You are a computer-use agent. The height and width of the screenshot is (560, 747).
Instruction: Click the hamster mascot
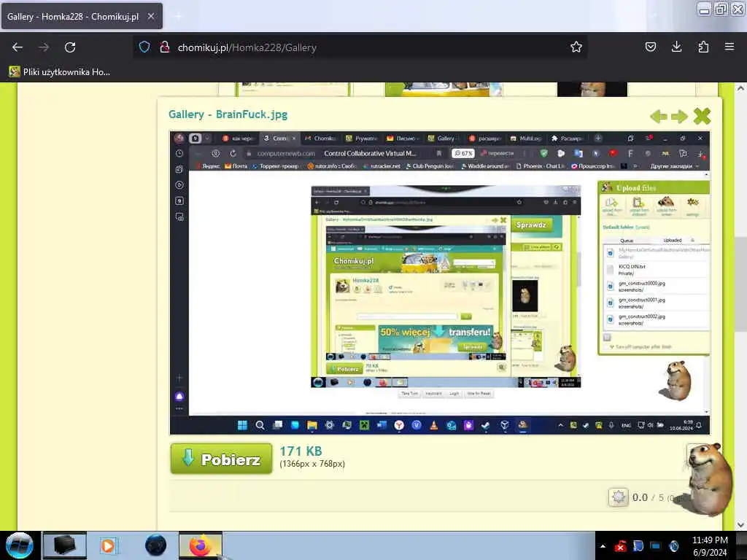(x=709, y=479)
